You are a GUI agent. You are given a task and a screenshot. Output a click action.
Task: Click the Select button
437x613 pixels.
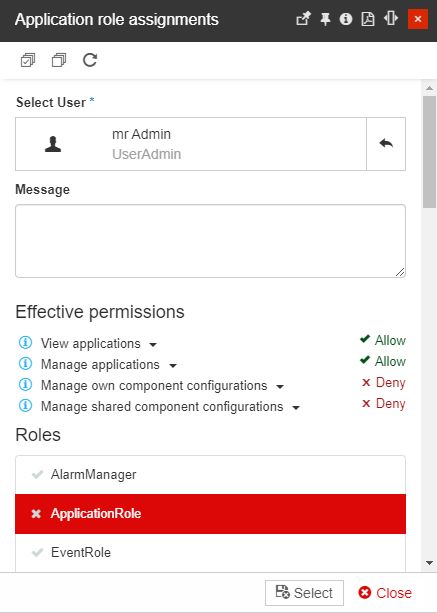click(x=304, y=593)
